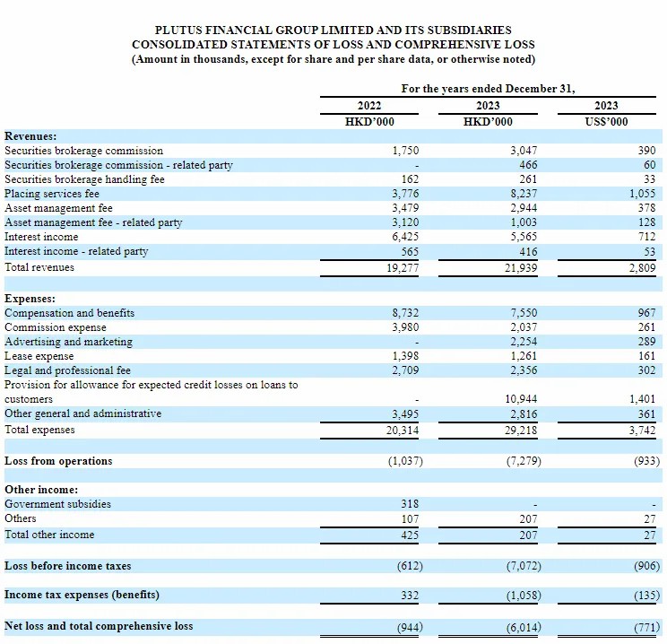
Task: Click 'Other general and administrative' label
Action: [83, 413]
